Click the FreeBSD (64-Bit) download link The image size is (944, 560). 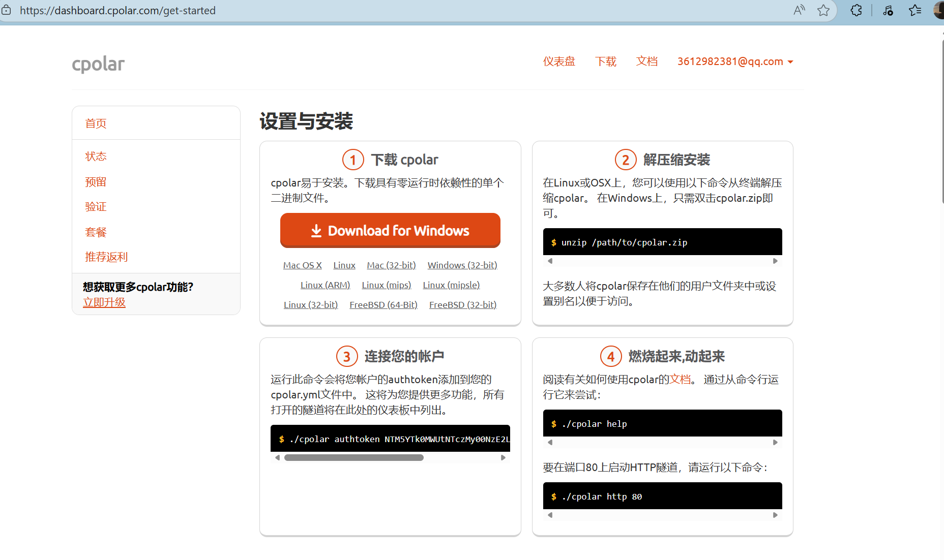click(x=383, y=305)
